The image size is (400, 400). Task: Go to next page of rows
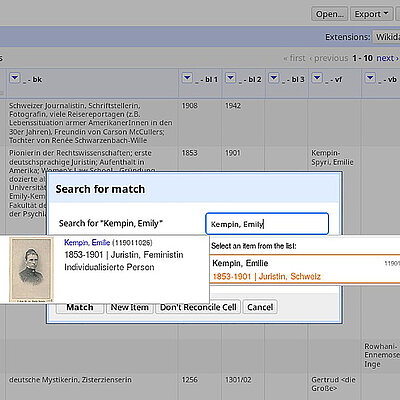[x=387, y=58]
